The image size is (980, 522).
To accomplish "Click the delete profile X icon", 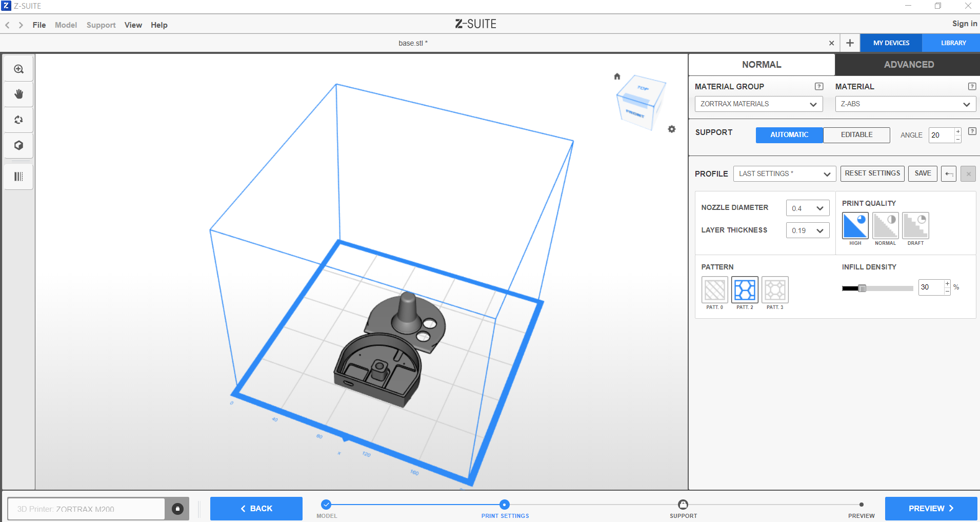I will (x=968, y=173).
